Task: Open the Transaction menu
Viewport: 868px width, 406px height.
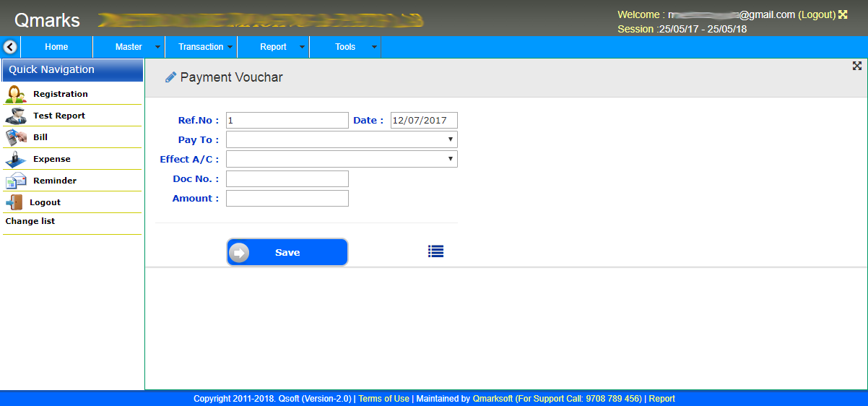Action: 201,47
